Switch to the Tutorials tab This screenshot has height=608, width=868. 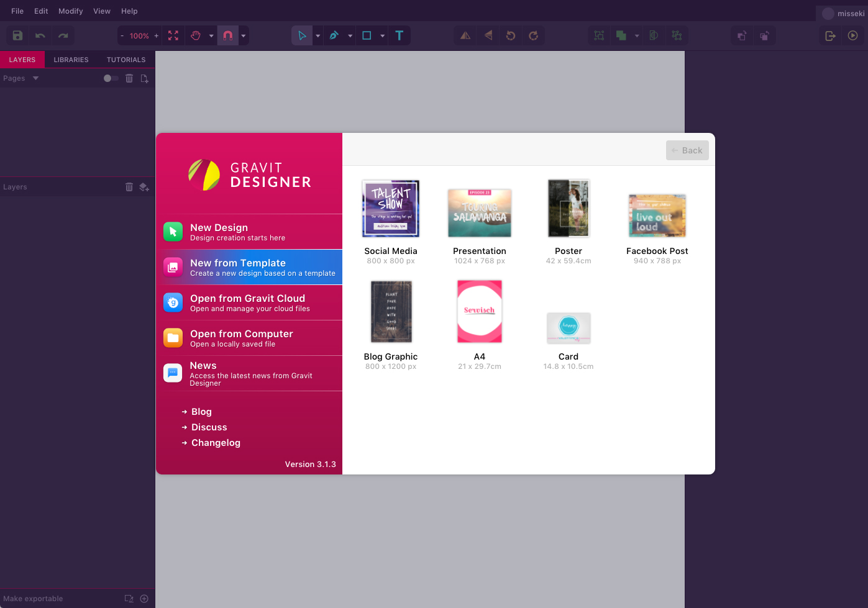[126, 60]
